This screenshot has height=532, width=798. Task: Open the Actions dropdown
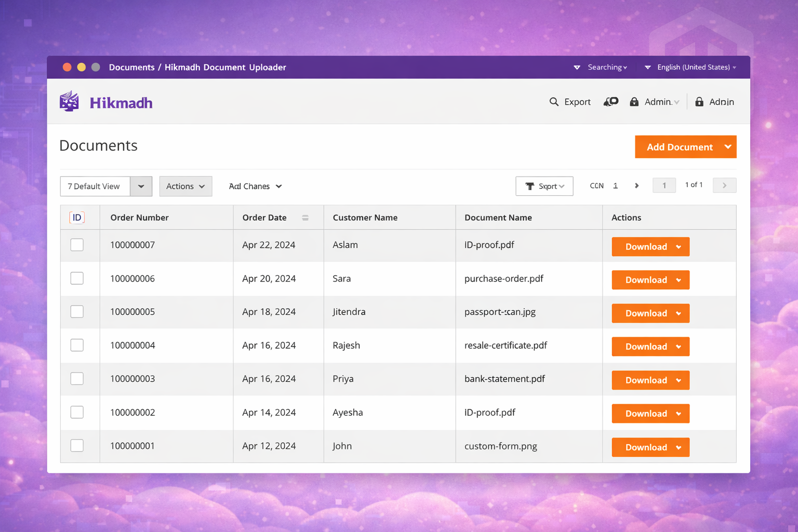coord(185,187)
